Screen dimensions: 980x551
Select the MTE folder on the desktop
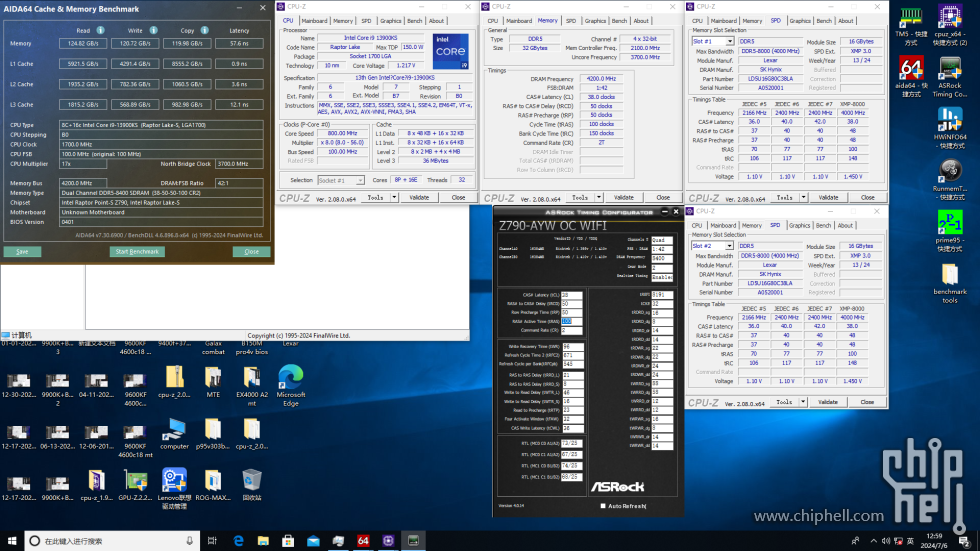[x=213, y=382]
